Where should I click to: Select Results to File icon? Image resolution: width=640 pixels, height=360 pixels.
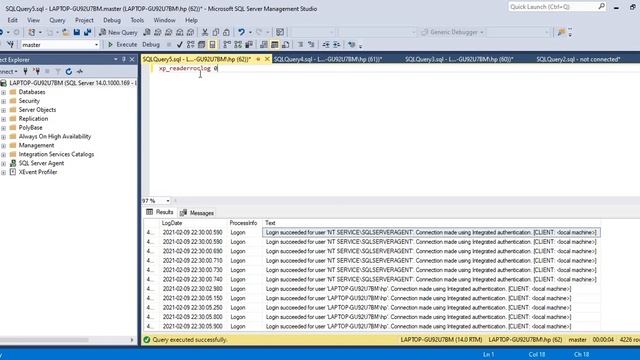point(286,44)
